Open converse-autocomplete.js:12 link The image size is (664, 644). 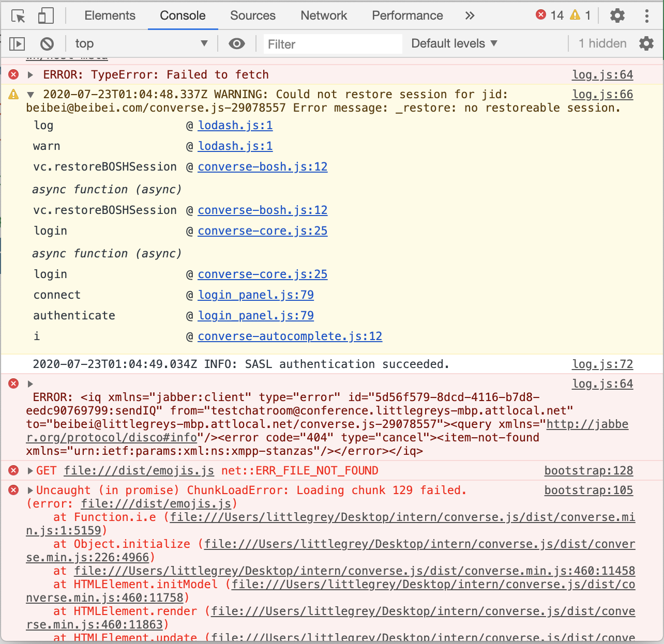(x=290, y=336)
